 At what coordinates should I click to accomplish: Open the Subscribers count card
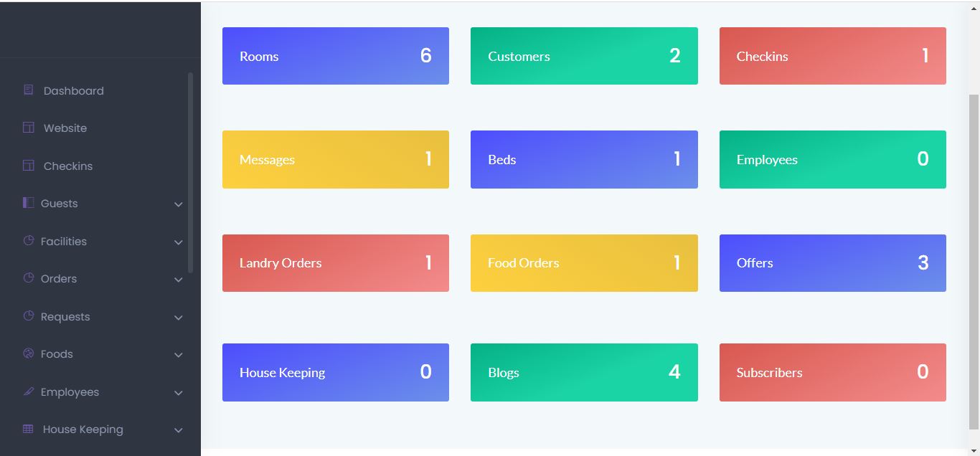pos(832,372)
